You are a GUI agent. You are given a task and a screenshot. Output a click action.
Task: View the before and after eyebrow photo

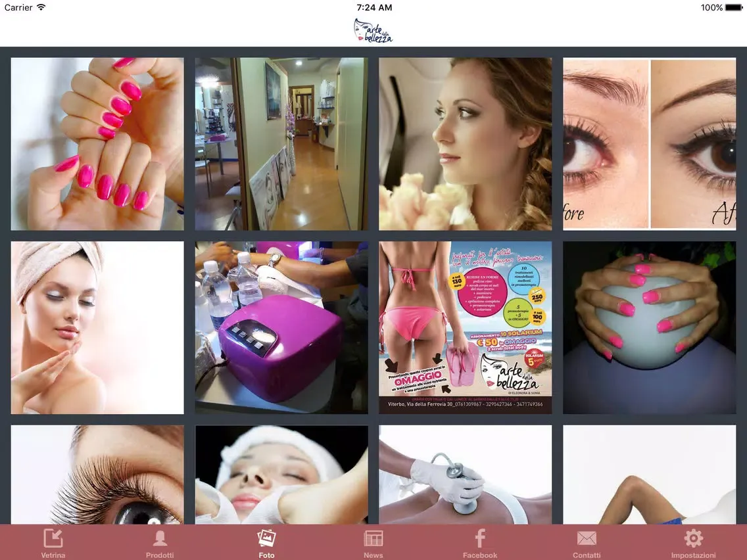(x=649, y=144)
